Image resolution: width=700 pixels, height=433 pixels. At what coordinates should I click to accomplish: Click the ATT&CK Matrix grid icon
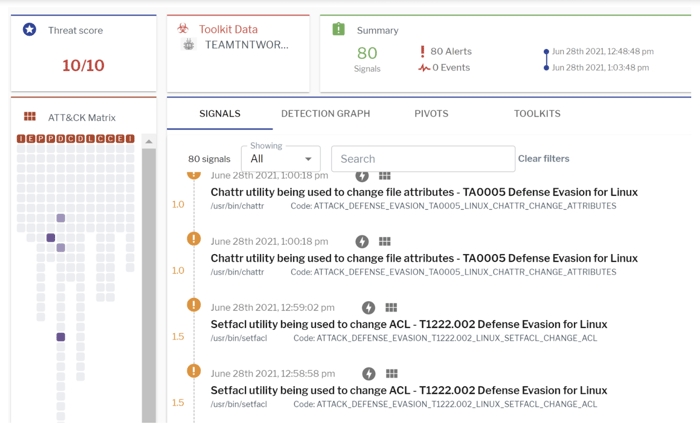tap(30, 117)
